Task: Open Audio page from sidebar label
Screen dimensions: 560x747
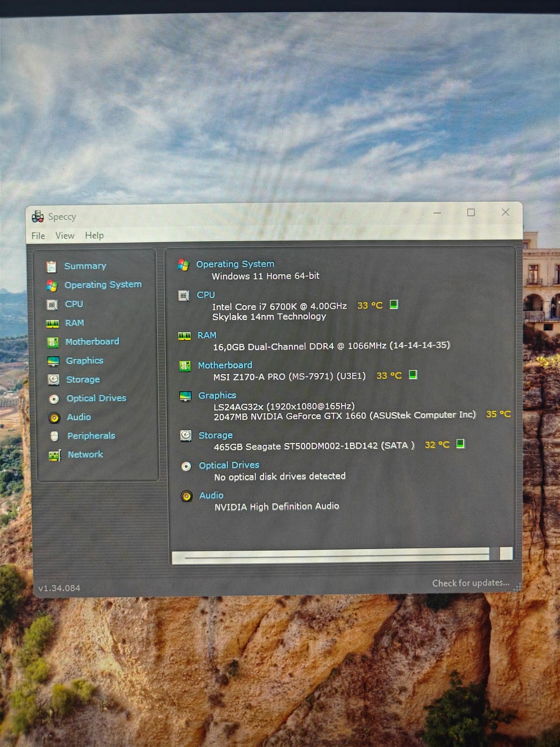Action: click(79, 417)
